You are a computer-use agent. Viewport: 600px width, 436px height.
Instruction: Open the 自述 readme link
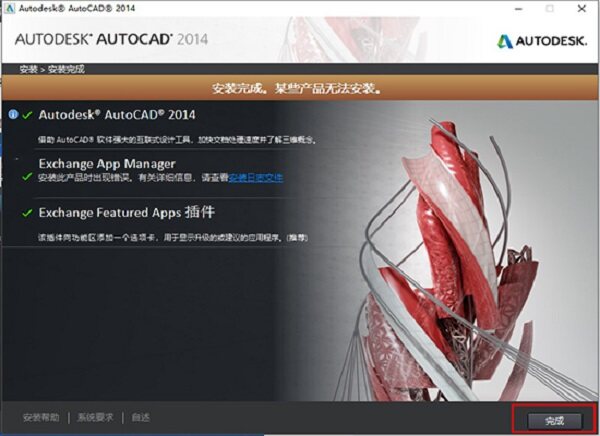point(140,417)
